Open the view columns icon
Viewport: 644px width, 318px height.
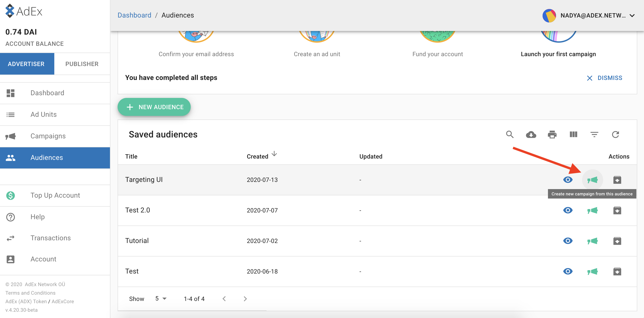573,135
